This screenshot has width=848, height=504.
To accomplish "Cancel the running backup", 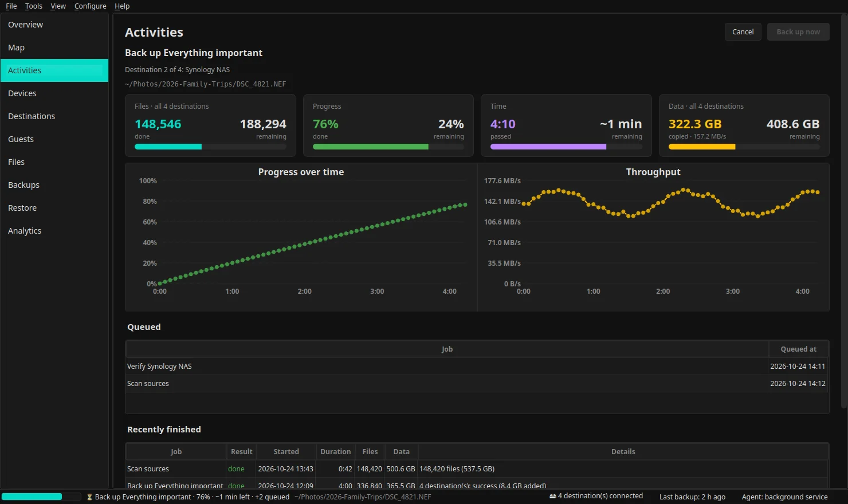I will tap(743, 31).
